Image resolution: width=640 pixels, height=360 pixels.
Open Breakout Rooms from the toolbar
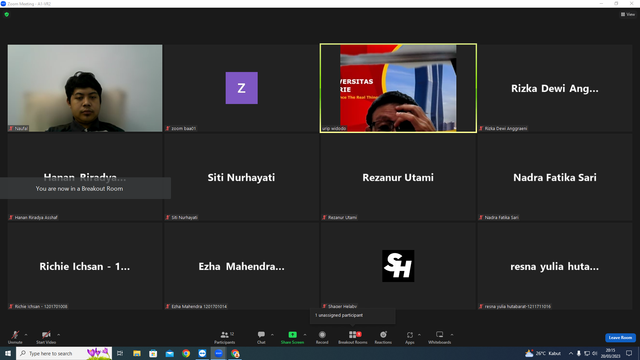coord(353,337)
